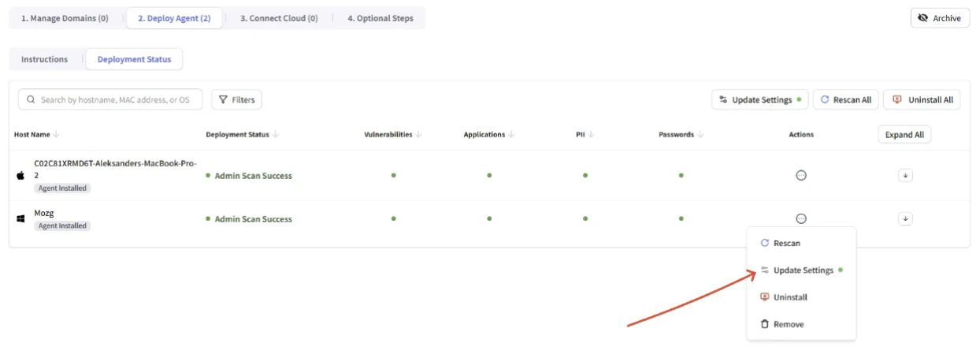Click the PII status dot for Mozg
This screenshot has height=358, width=980.
point(585,218)
